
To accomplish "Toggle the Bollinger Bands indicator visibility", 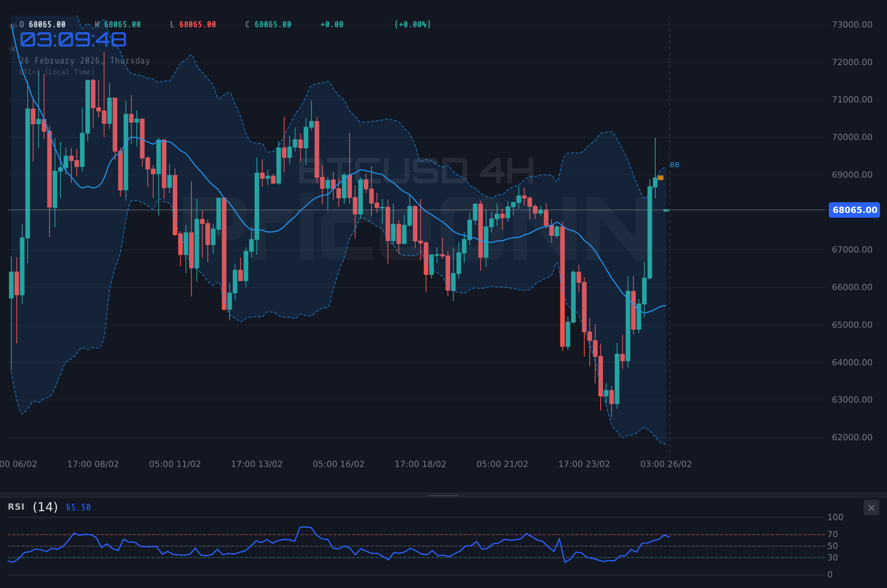I will coord(12,48).
